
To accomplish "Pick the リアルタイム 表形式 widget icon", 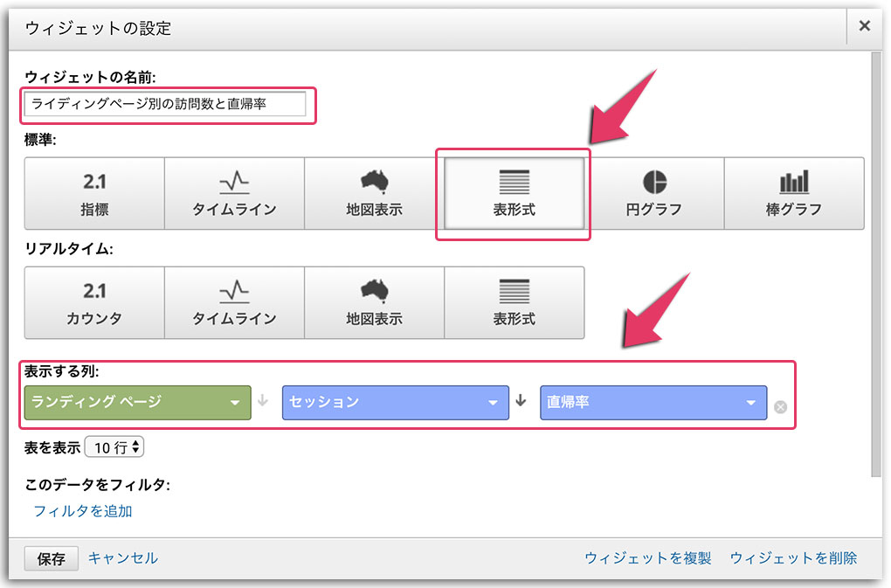I will point(513,302).
